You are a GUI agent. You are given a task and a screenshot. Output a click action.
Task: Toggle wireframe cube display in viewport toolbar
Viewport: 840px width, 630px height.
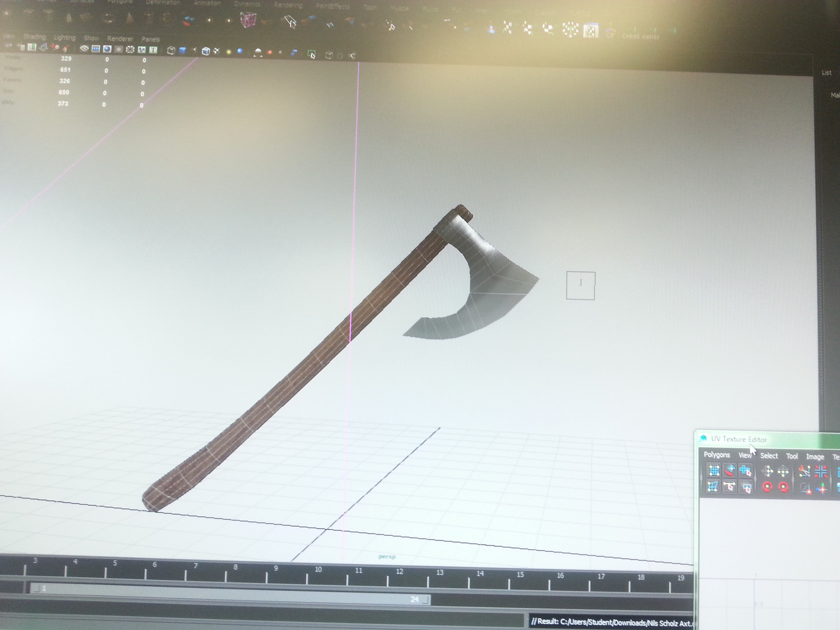(x=171, y=51)
